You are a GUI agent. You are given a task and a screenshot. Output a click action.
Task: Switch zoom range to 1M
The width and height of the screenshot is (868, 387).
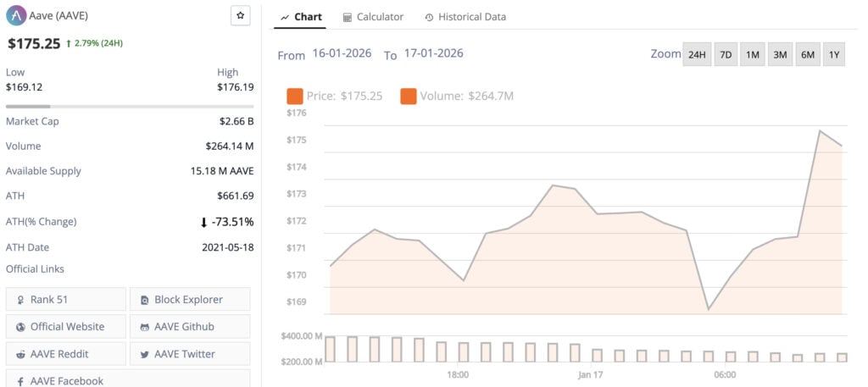[x=753, y=55]
